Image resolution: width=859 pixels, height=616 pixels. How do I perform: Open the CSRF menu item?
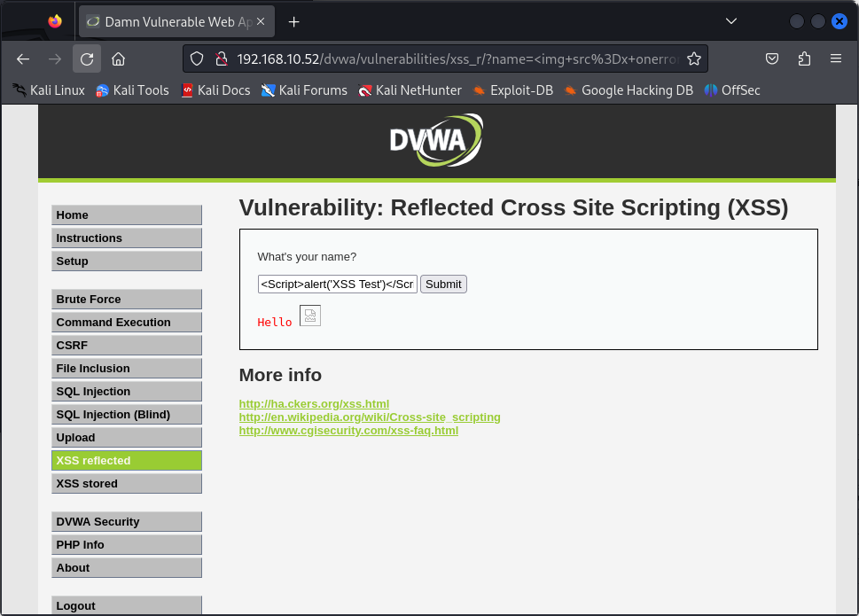(x=127, y=345)
